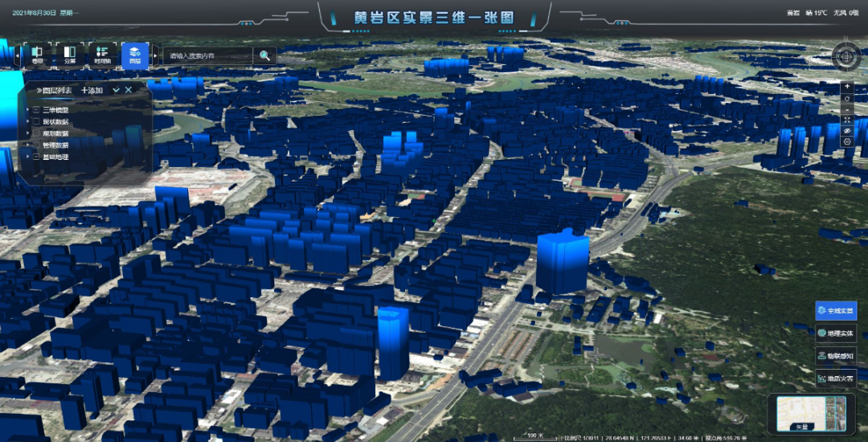
Task: Click the 图层 layers toolbar icon
Action: point(135,55)
